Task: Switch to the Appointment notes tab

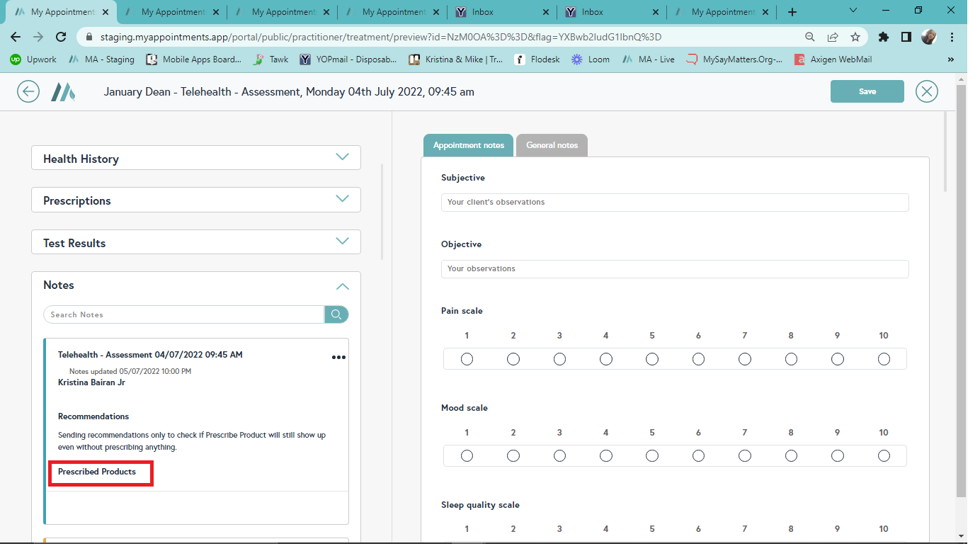Action: point(468,145)
